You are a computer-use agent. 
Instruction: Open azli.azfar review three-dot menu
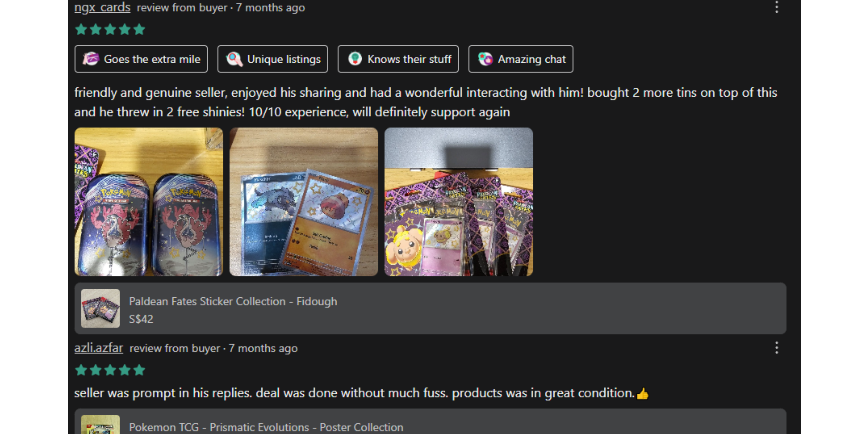pyautogui.click(x=776, y=347)
